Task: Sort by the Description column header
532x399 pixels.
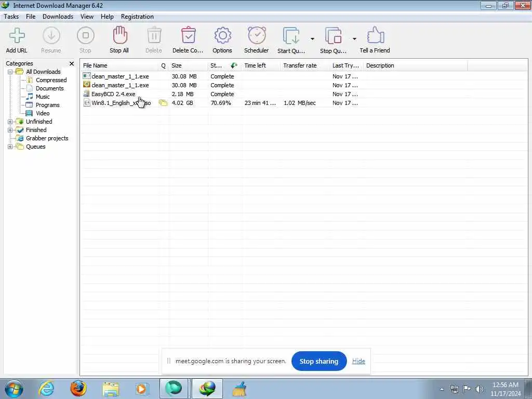Action: pyautogui.click(x=415, y=65)
